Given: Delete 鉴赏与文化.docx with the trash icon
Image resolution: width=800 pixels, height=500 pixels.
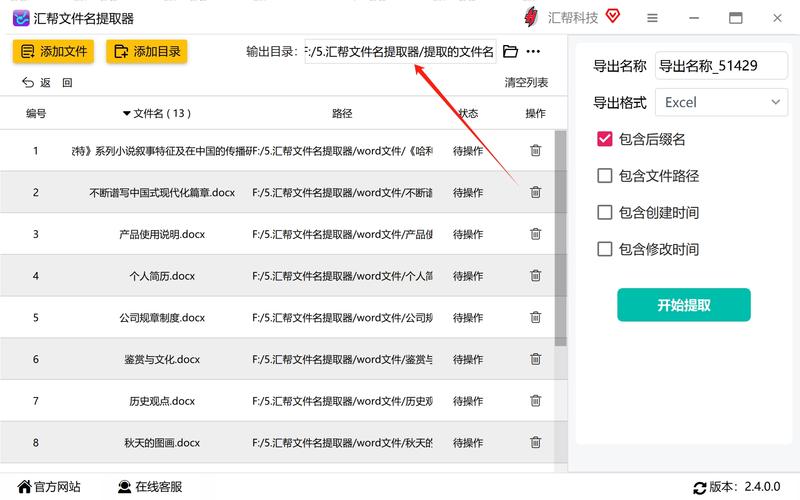Looking at the screenshot, I should pos(535,359).
